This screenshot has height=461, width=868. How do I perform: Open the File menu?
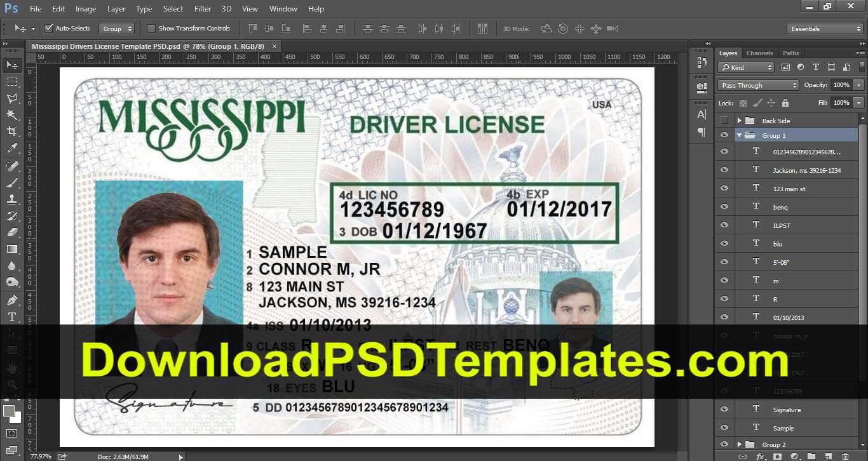(36, 9)
